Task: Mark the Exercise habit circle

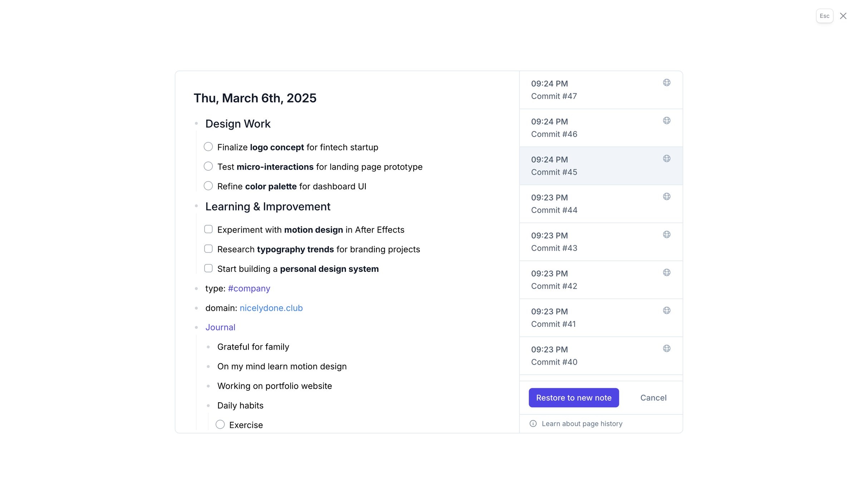Action: [220, 424]
